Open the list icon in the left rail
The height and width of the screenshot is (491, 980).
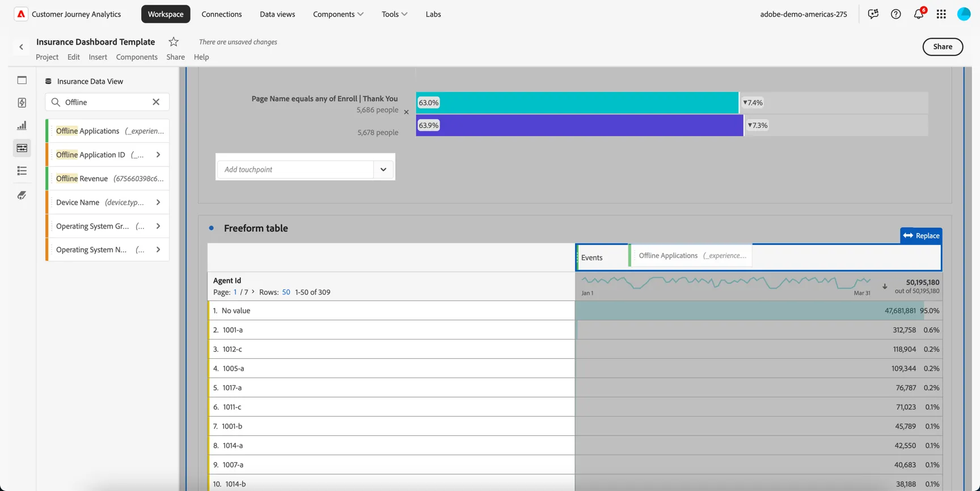tap(22, 171)
